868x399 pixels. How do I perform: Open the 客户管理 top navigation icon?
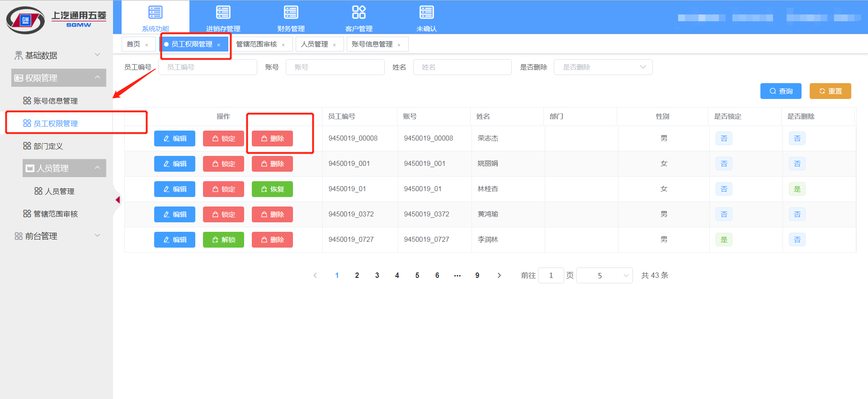359,12
